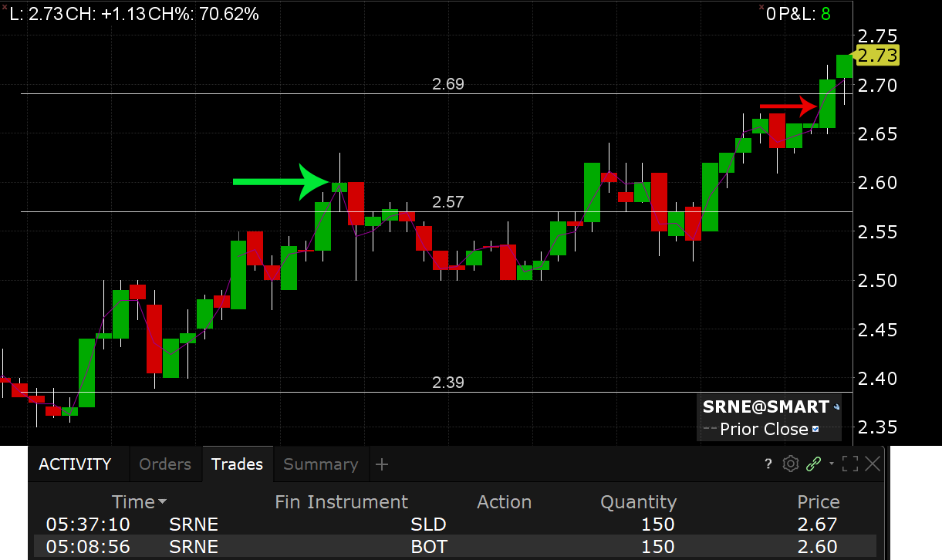
Task: Open the Summary tab
Action: (x=320, y=464)
